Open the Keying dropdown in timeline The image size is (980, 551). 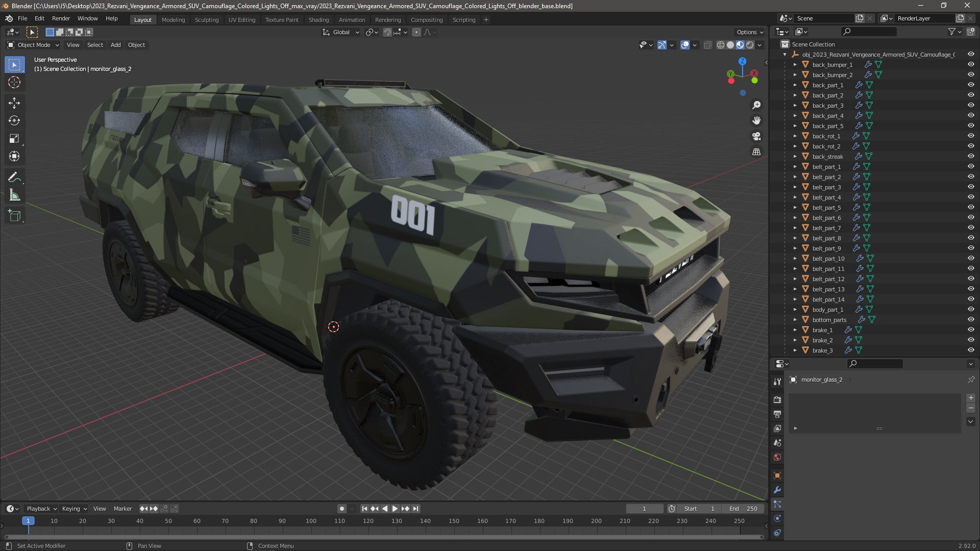click(75, 509)
